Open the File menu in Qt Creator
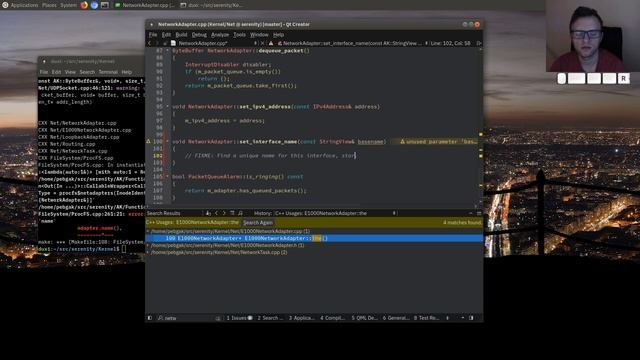 (x=153, y=35)
